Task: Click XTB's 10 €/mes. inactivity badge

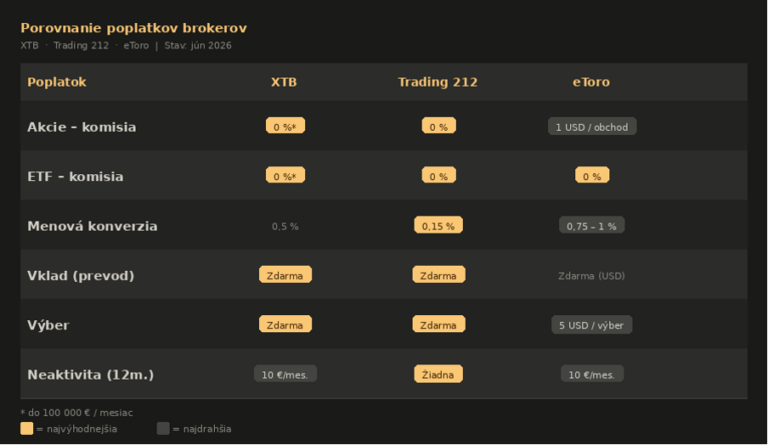Action: (x=285, y=375)
